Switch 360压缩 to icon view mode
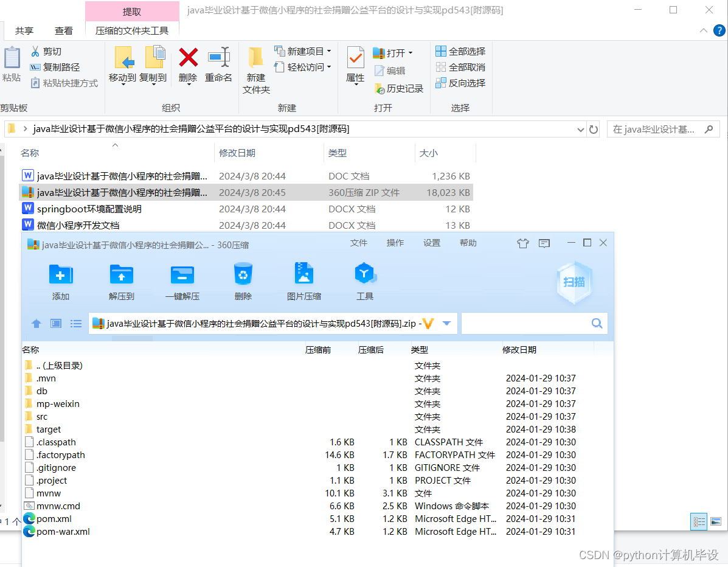Image resolution: width=728 pixels, height=567 pixels. pos(56,324)
